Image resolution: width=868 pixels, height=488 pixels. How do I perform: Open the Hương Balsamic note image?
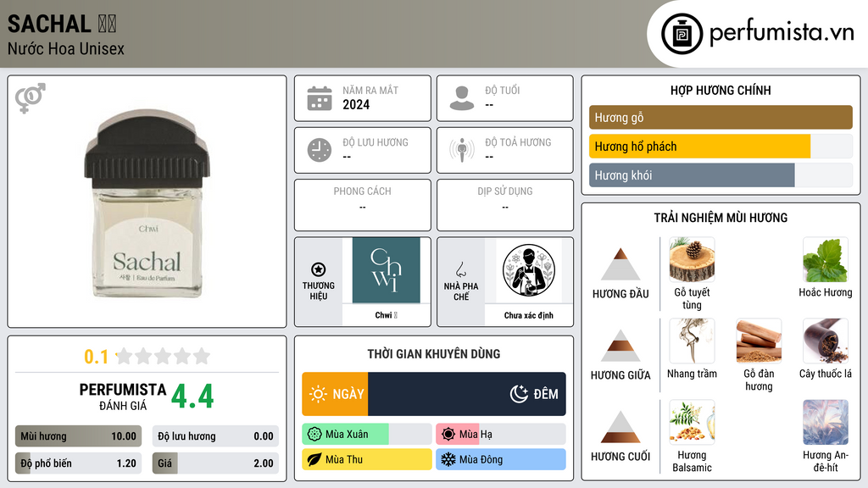pos(692,422)
